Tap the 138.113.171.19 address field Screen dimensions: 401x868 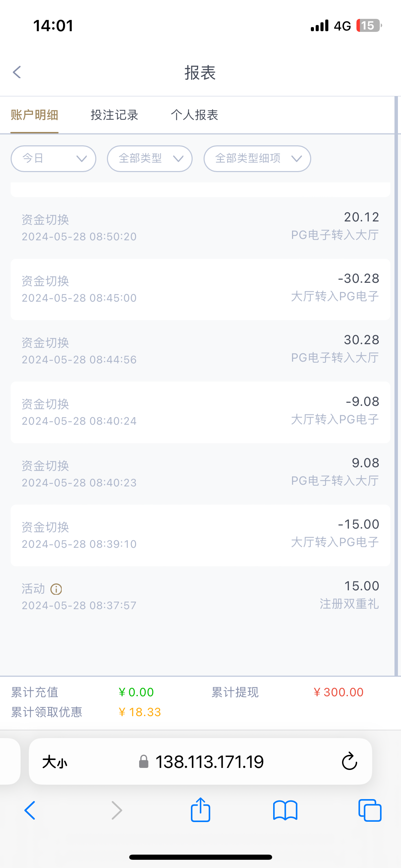pos(209,762)
